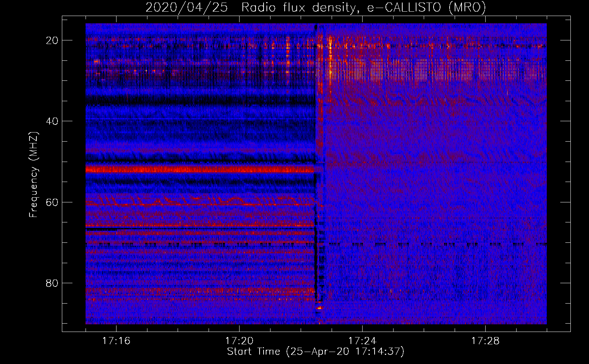Click the 17:28 time tick label

click(x=485, y=341)
